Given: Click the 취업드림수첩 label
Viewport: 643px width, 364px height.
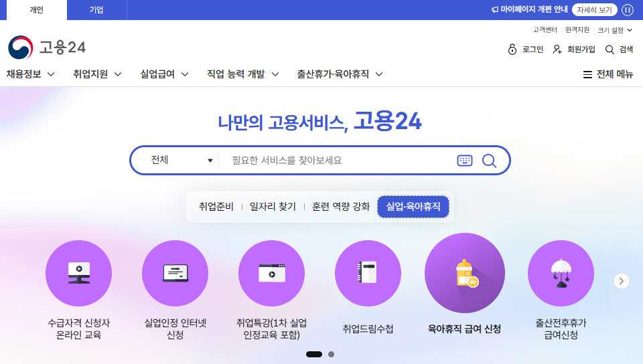Looking at the screenshot, I should 368,329.
